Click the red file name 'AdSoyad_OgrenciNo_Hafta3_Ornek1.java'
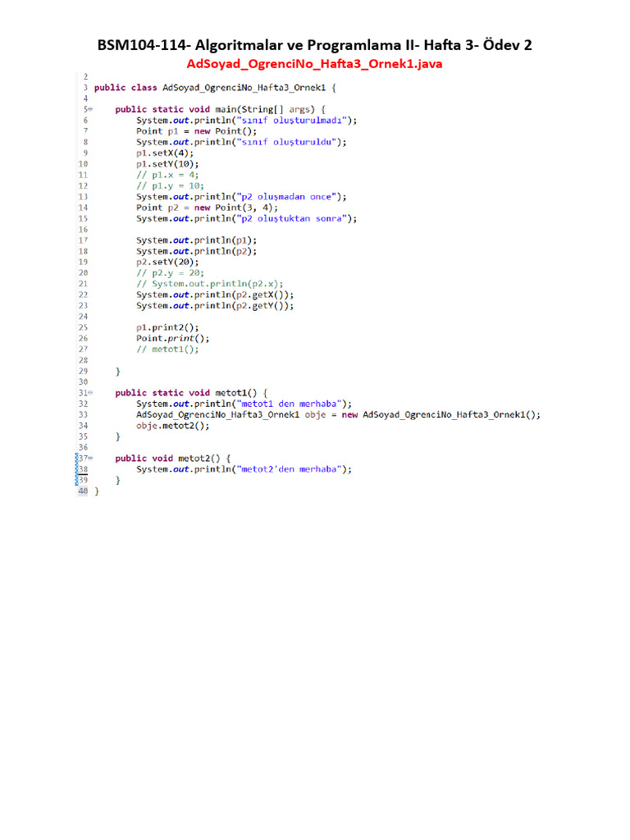The height and width of the screenshot is (840, 630). tap(314, 64)
